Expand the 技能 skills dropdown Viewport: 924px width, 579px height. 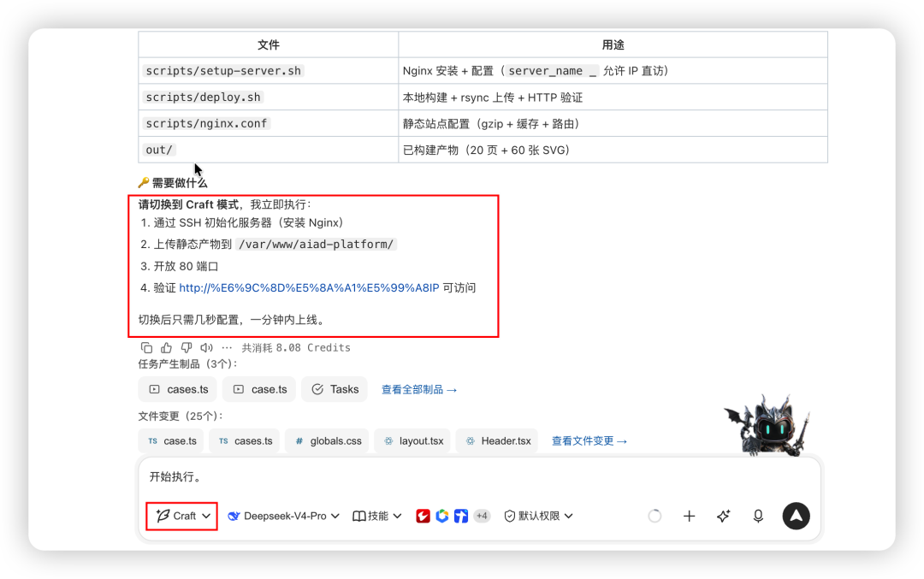[x=376, y=516]
